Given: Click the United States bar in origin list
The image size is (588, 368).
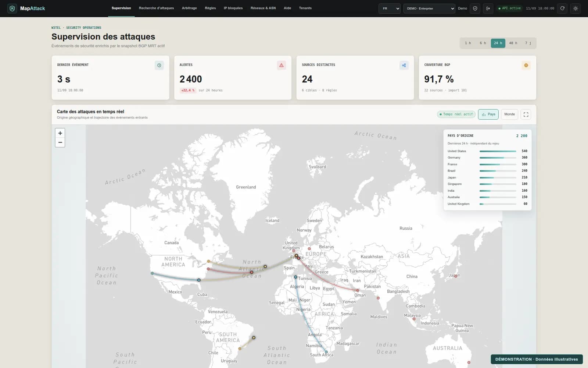Looking at the screenshot, I should (x=498, y=151).
